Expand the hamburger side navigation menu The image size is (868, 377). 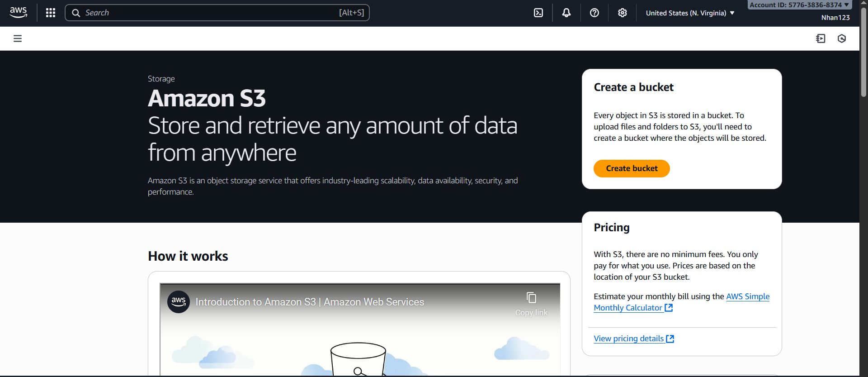coord(18,38)
